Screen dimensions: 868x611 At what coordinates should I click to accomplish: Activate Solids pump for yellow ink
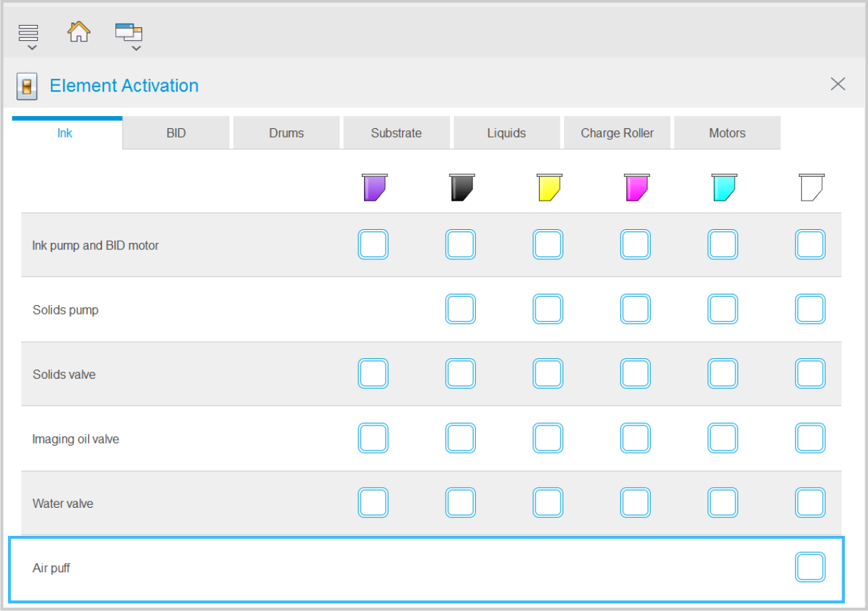(548, 309)
